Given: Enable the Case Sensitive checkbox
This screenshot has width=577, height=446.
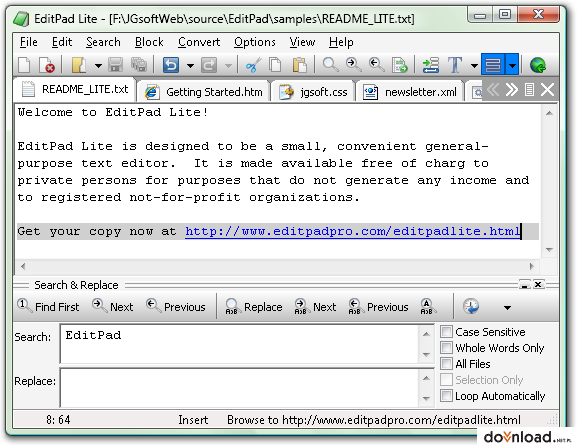Looking at the screenshot, I should point(446,332).
